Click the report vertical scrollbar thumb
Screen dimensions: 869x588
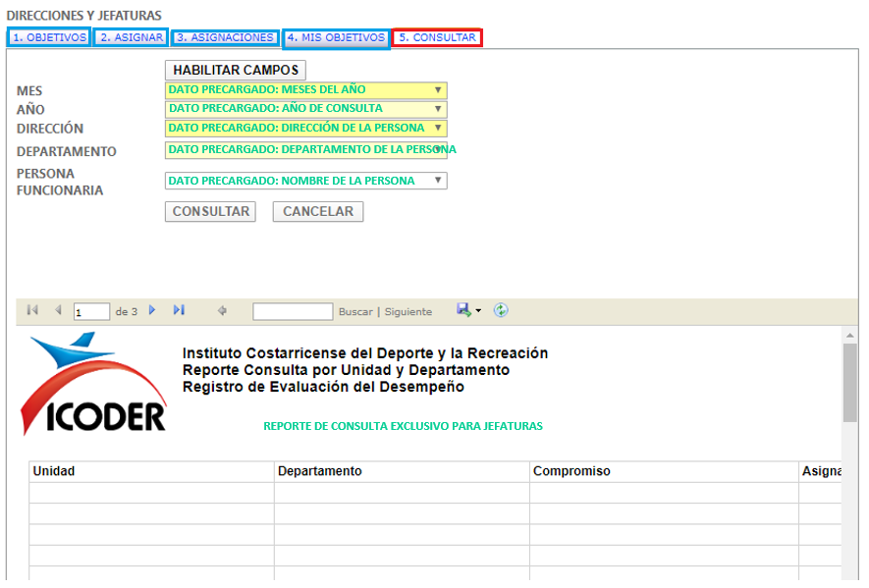[x=849, y=383]
